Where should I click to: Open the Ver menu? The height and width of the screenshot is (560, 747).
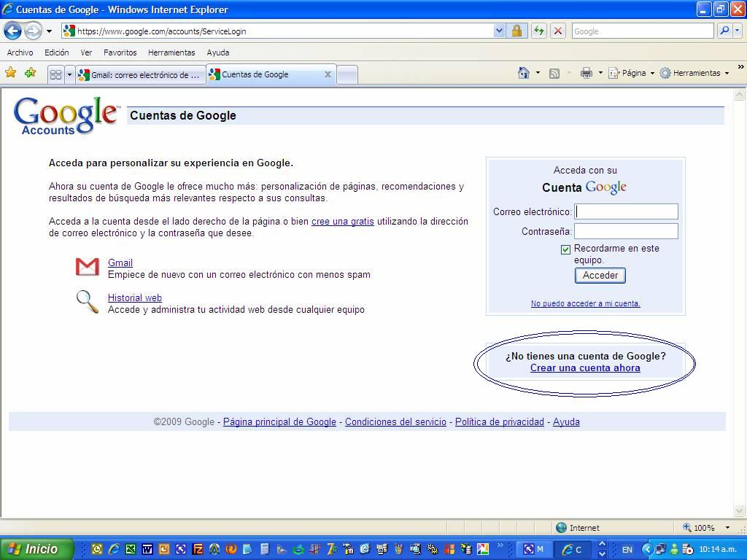(86, 52)
